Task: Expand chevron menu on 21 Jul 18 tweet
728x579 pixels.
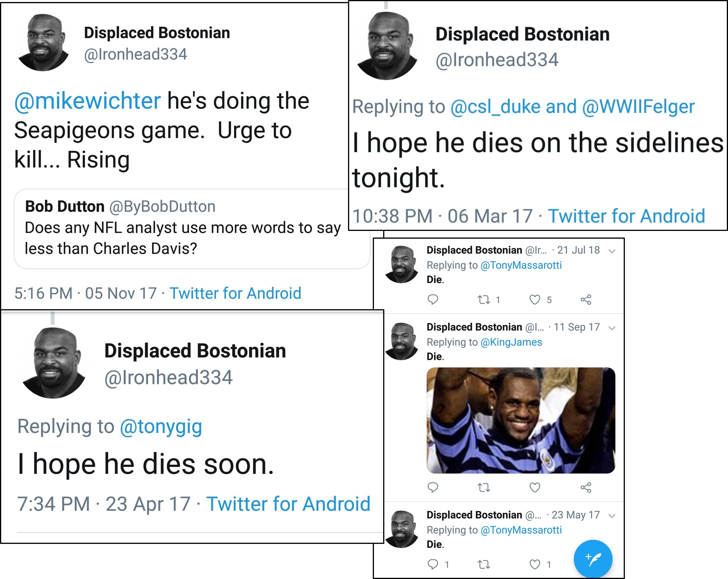Action: click(x=612, y=251)
